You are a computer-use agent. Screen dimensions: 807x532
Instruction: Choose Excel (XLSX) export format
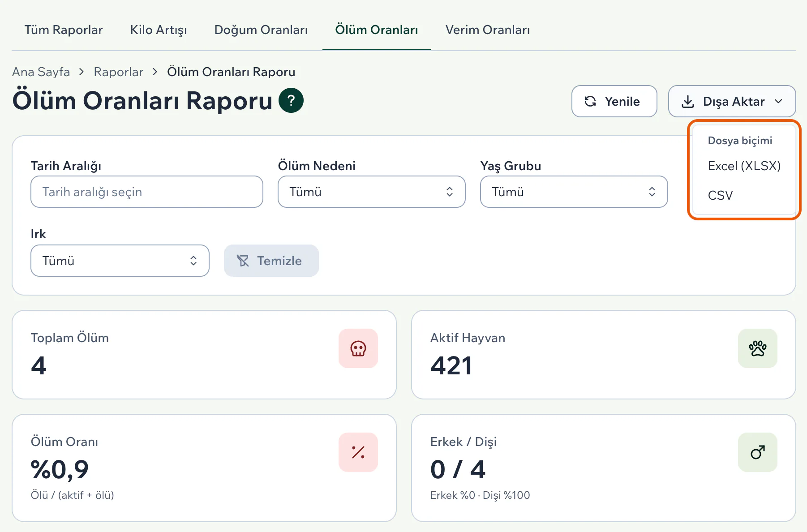(744, 166)
